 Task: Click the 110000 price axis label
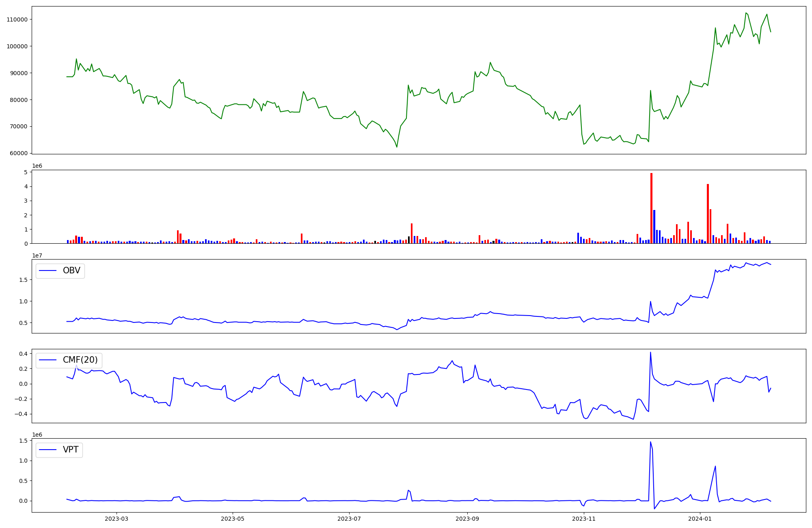click(17, 19)
